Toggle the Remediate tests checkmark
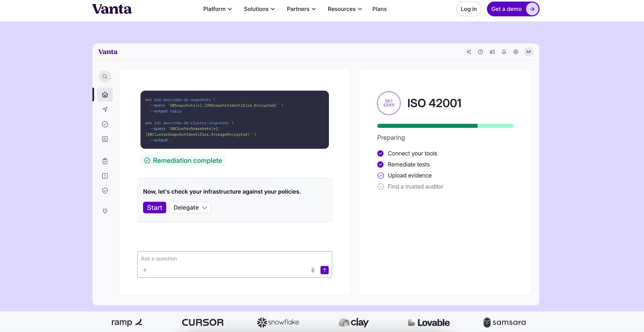The width and height of the screenshot is (644, 332). click(380, 164)
